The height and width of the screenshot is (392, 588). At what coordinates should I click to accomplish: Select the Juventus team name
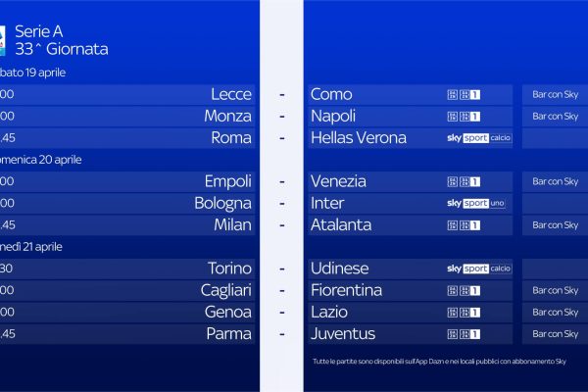[x=342, y=334]
